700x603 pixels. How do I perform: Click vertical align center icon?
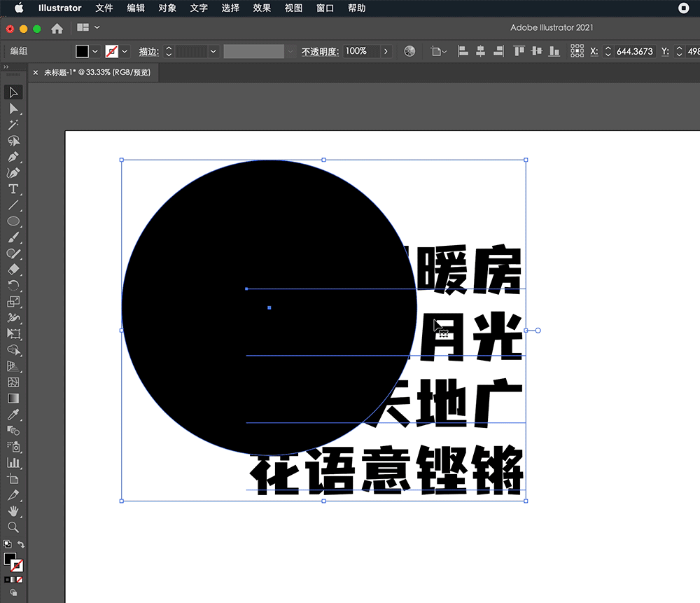click(x=537, y=51)
